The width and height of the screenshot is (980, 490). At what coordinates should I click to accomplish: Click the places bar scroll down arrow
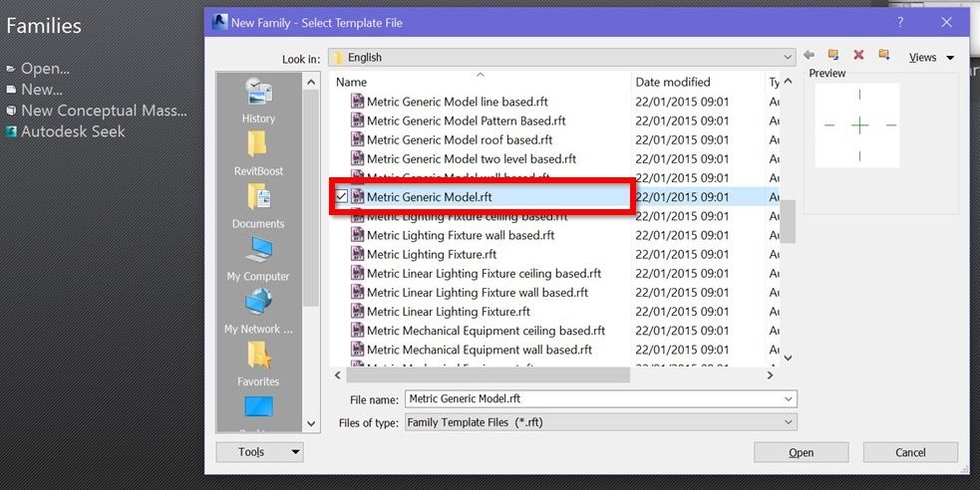point(311,424)
